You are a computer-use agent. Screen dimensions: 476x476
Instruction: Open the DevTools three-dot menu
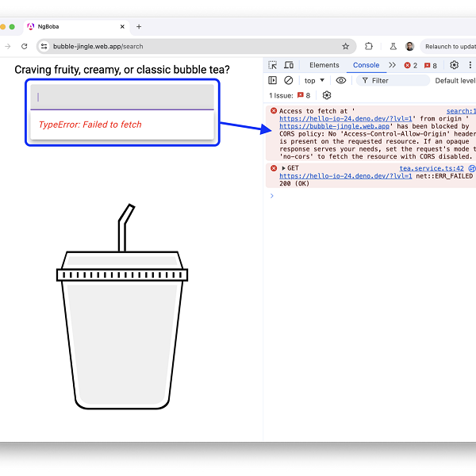470,65
